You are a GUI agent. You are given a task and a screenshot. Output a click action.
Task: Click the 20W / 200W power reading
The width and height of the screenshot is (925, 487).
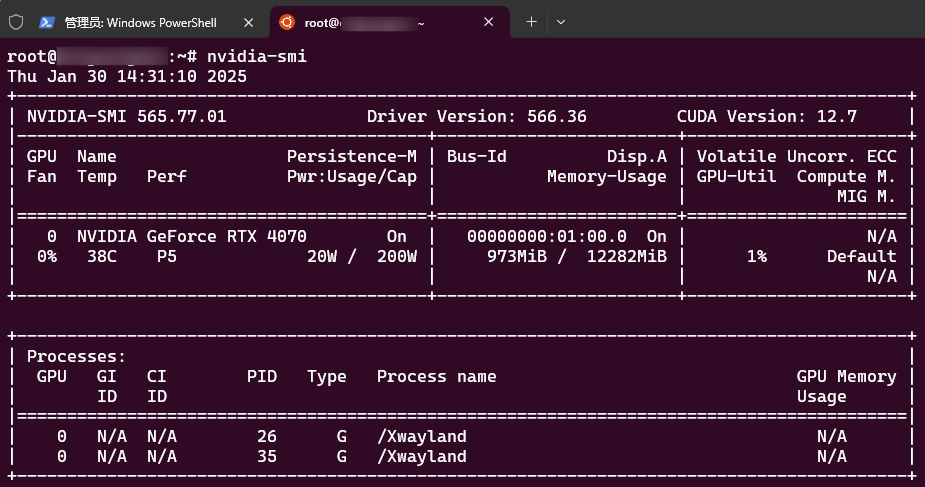click(361, 256)
